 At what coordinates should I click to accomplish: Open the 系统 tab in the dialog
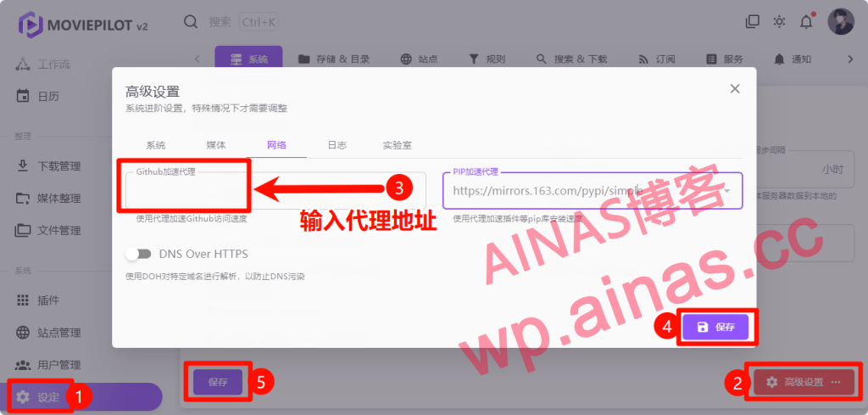pyautogui.click(x=156, y=146)
